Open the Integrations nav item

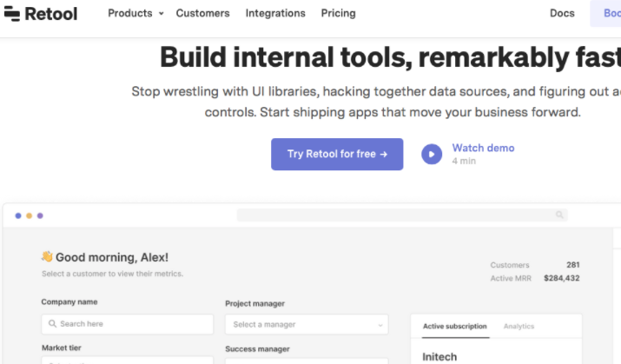pos(275,13)
